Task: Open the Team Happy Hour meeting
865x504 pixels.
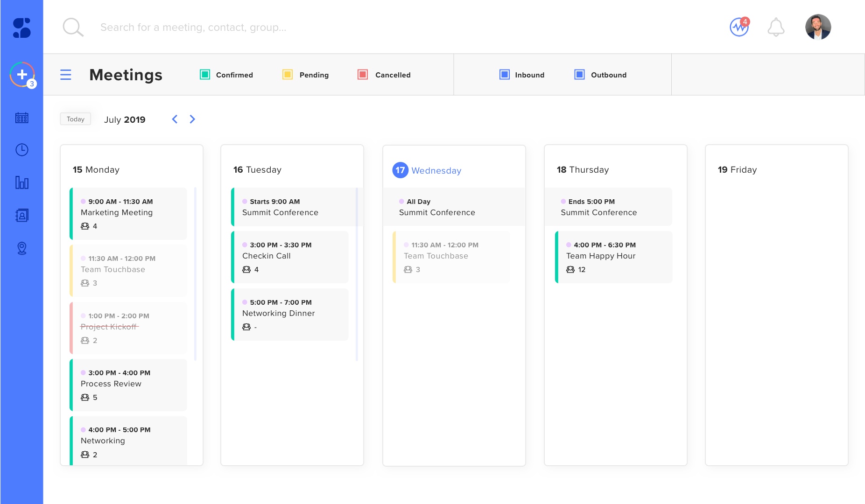Action: coord(614,257)
